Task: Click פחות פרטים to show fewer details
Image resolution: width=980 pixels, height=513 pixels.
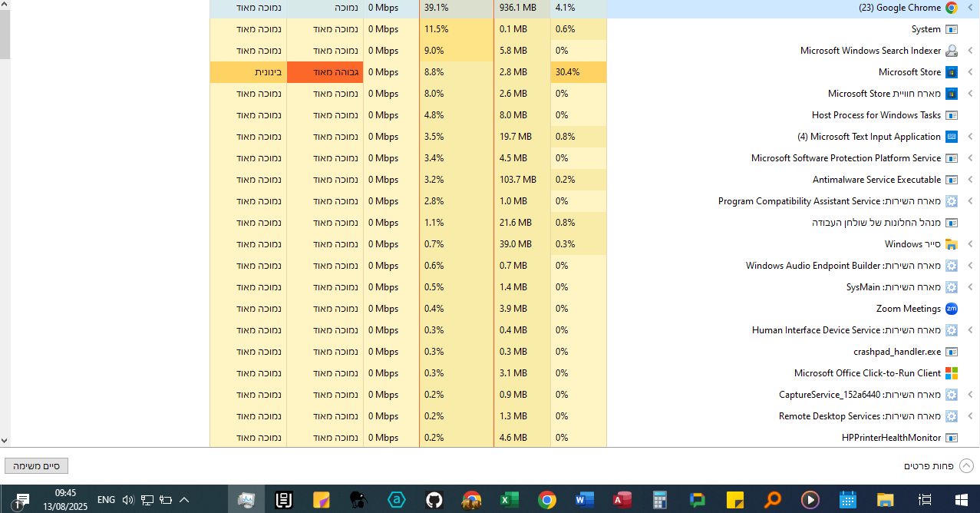Action: click(939, 466)
